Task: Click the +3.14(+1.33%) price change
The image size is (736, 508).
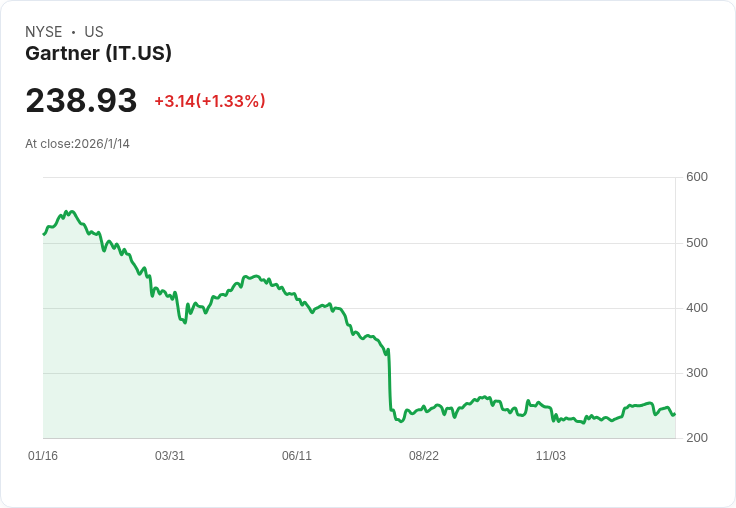Action: [209, 101]
